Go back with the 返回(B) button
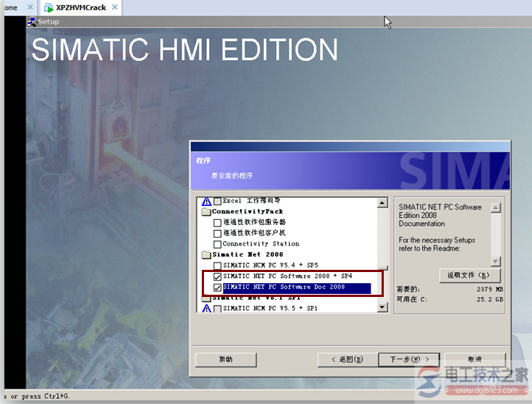This screenshot has height=404, width=532. click(x=348, y=359)
